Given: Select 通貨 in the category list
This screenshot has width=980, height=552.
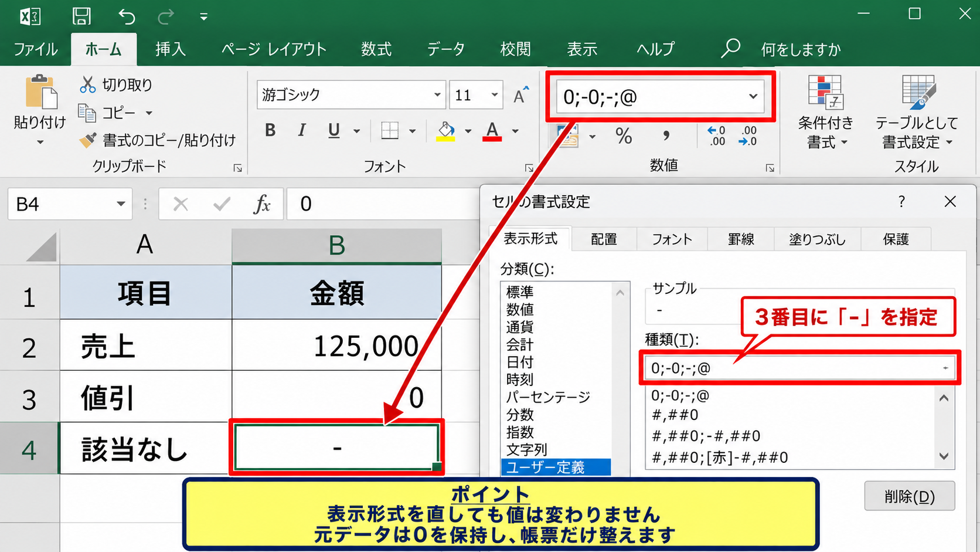Looking at the screenshot, I should click(520, 327).
